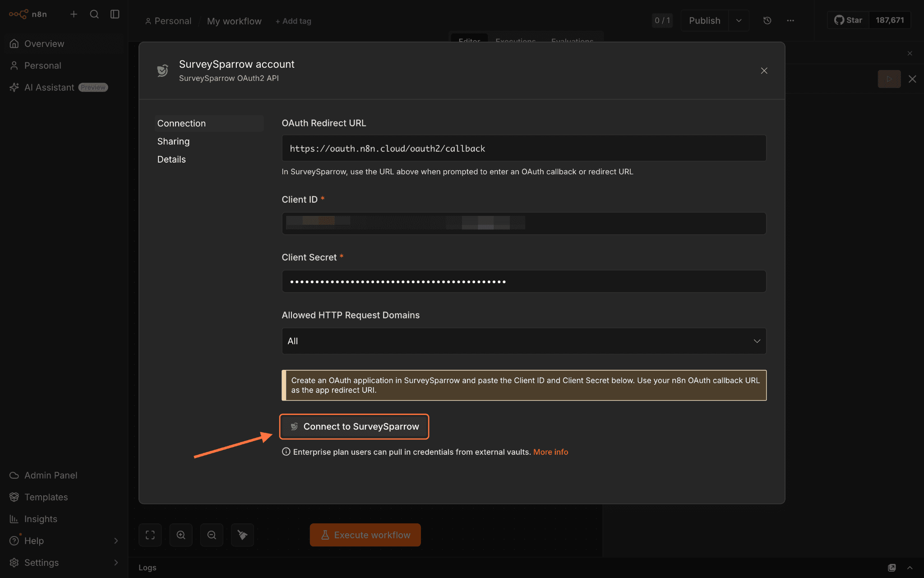Open search via the magnifier icon
Image resolution: width=924 pixels, height=578 pixels.
click(94, 14)
